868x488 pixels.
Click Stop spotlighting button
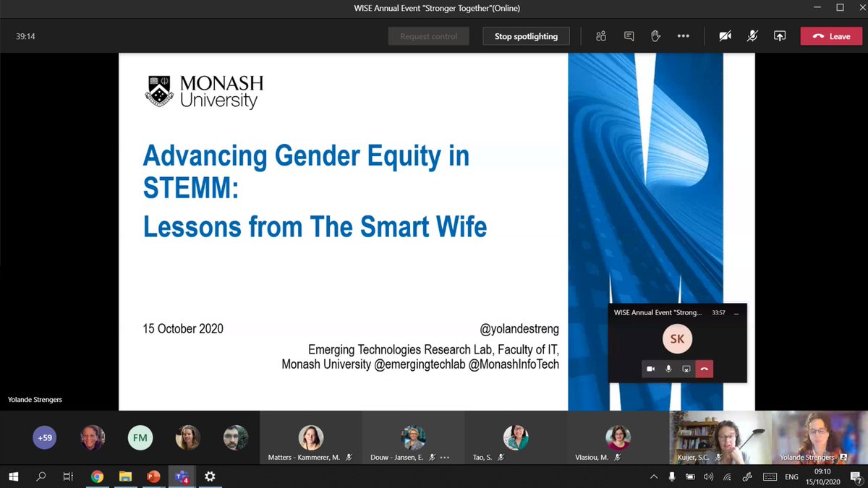526,36
